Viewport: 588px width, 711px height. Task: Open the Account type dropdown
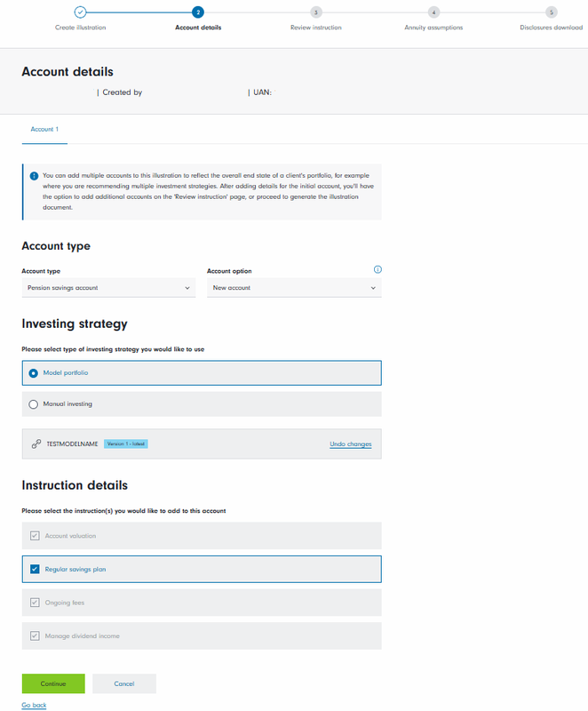tap(108, 288)
